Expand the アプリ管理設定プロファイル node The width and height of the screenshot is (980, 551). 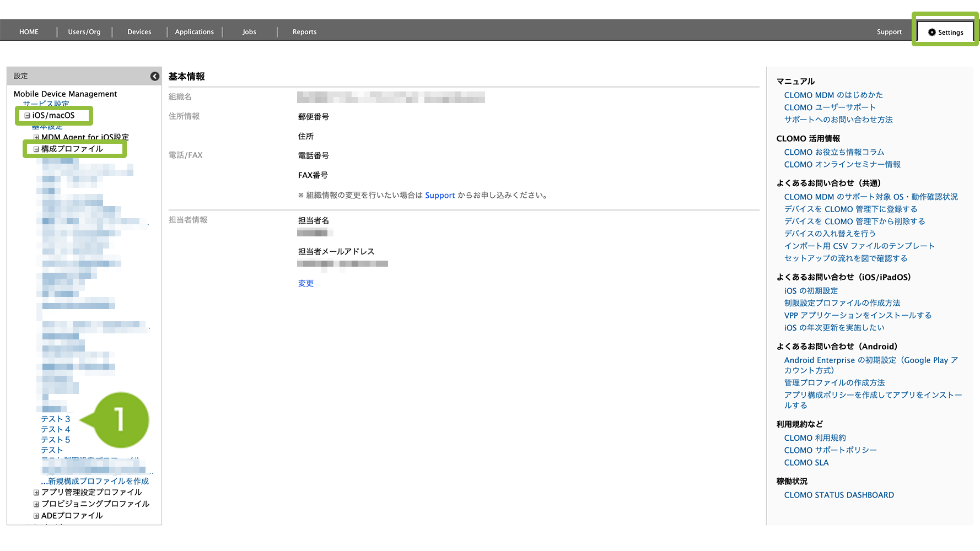tap(36, 493)
